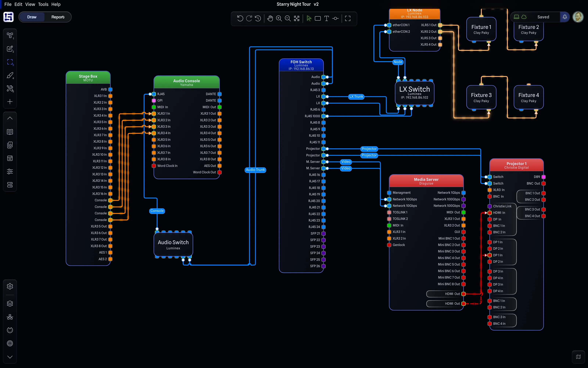The width and height of the screenshot is (588, 368).
Task: Expand the bottom sidebar chevron down
Action: [x=10, y=357]
